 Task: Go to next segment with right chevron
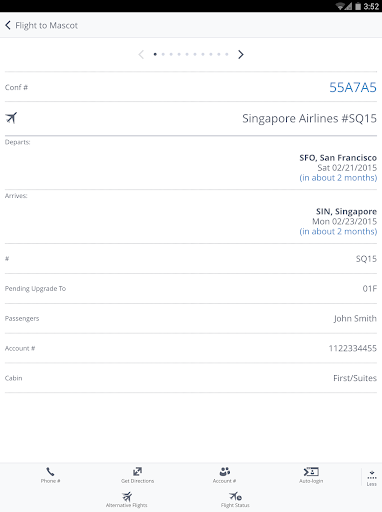tap(241, 54)
